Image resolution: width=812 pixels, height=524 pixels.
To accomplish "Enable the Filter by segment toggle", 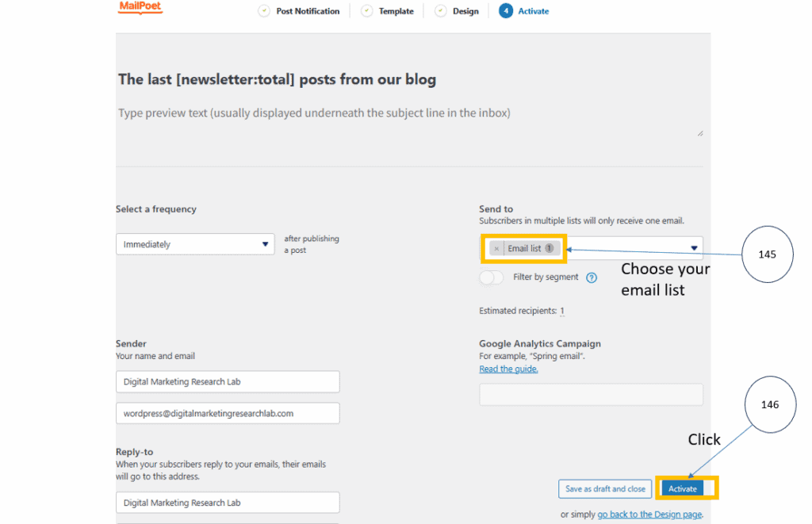I will click(492, 277).
